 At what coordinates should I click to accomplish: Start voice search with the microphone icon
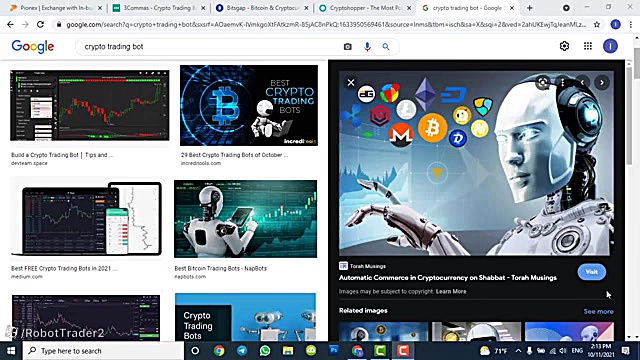[x=367, y=47]
